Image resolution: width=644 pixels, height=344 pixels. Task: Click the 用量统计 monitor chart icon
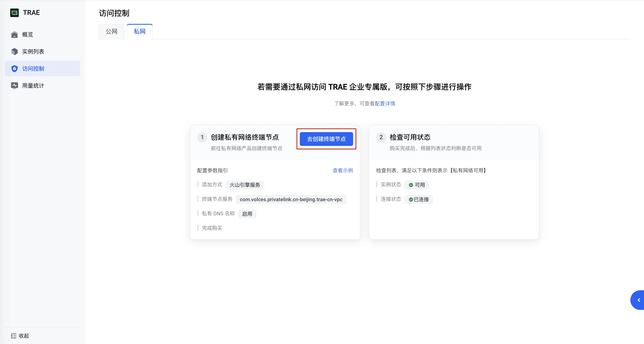point(14,85)
